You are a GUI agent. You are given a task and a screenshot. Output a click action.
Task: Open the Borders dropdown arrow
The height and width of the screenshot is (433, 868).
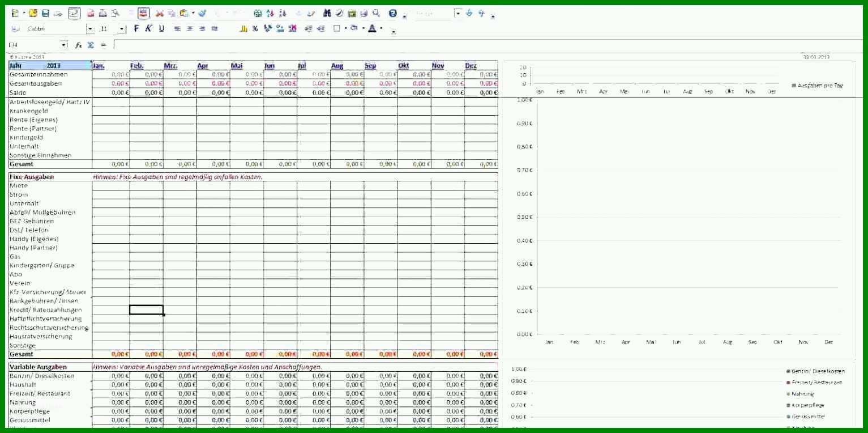345,28
